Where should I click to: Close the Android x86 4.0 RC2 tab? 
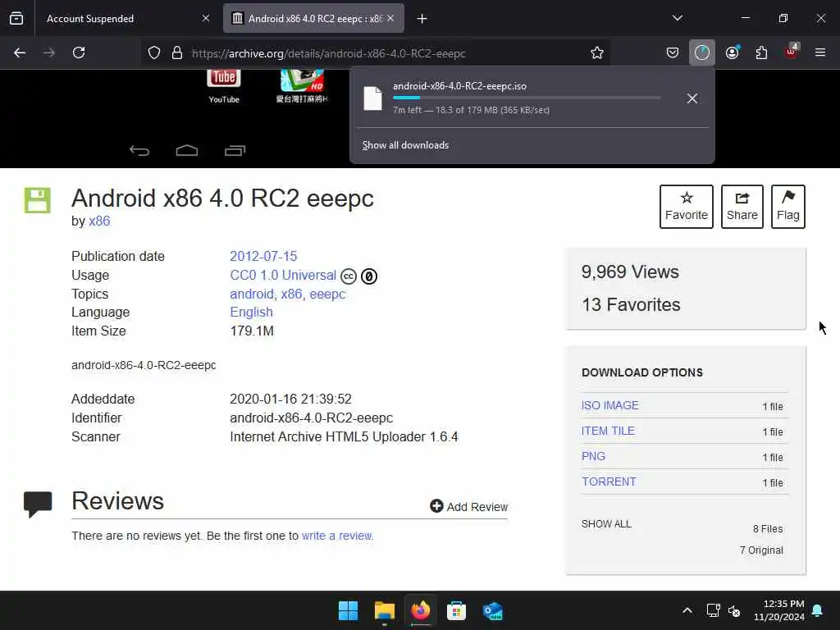coord(390,18)
